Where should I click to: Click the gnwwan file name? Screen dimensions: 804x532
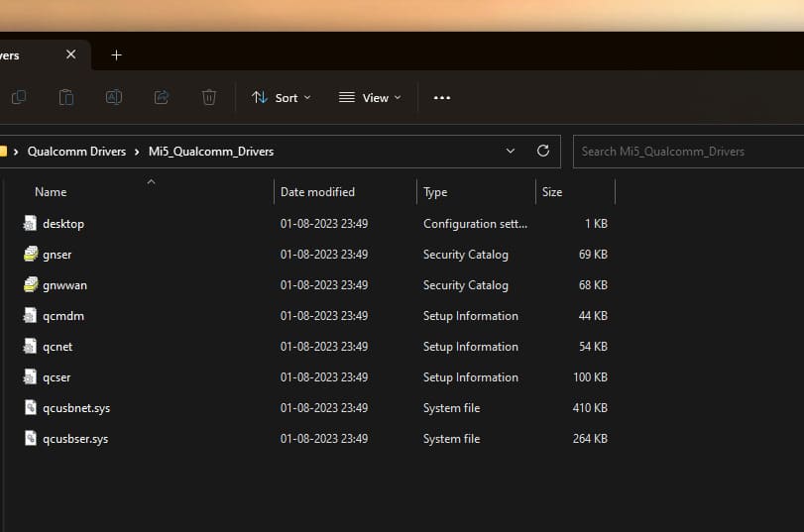click(x=65, y=285)
